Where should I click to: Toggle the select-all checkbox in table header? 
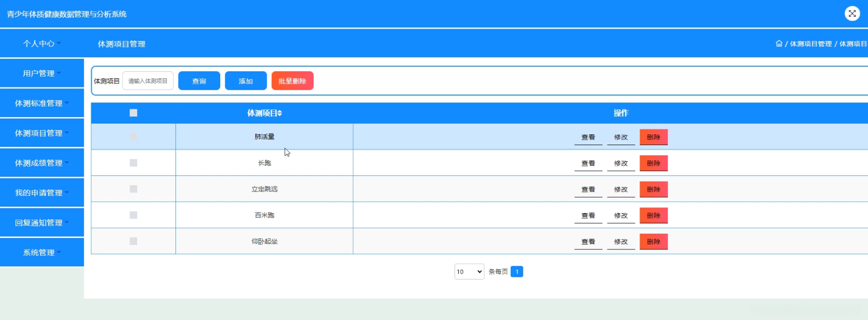click(x=133, y=113)
